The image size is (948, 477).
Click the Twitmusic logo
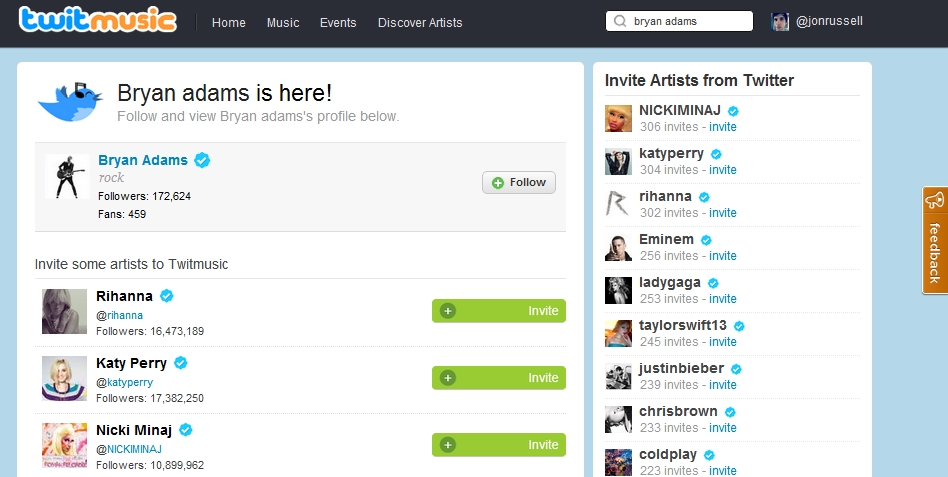tap(98, 20)
